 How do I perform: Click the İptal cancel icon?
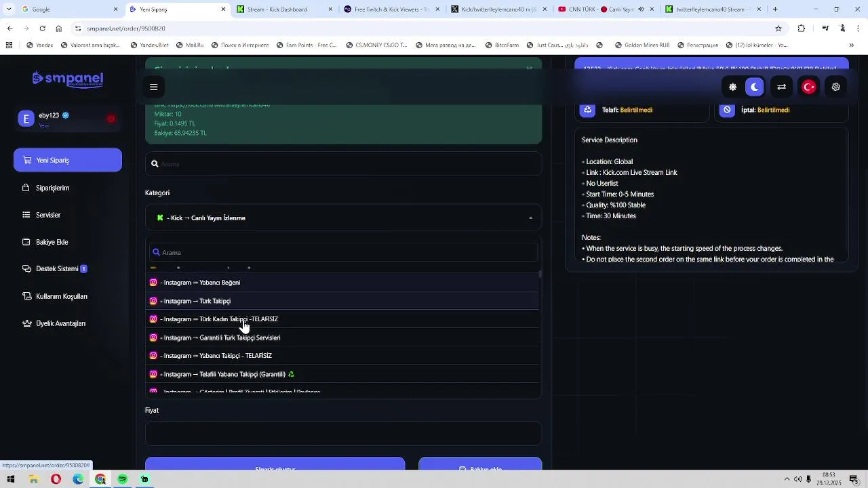point(727,110)
